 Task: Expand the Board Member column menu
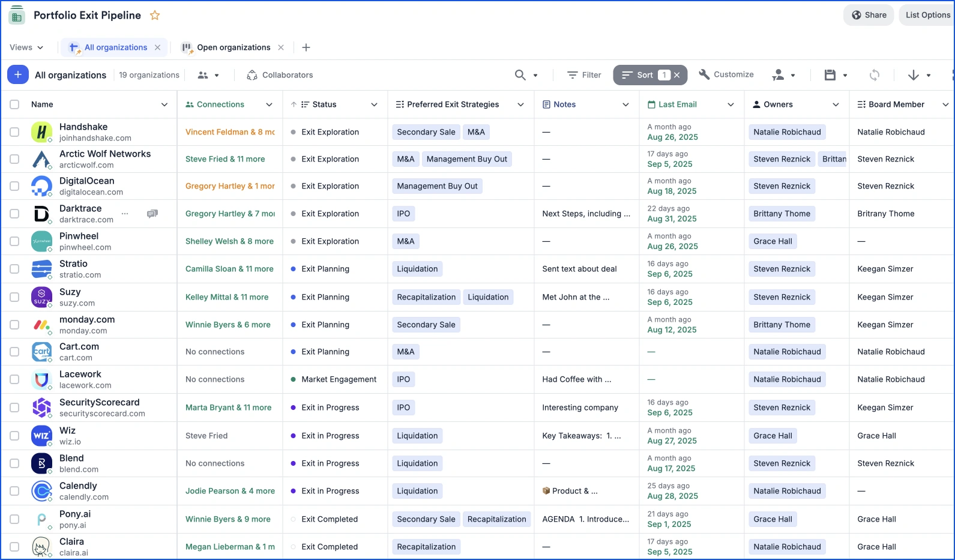(x=945, y=104)
